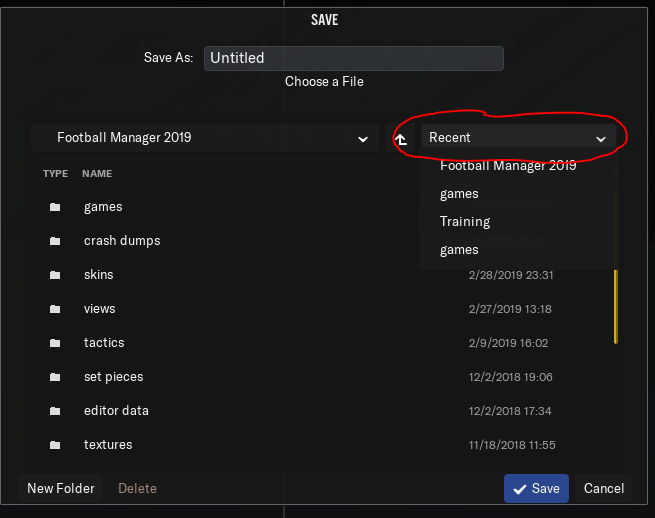This screenshot has width=655, height=518.
Task: Click the folder icon beside skins
Action: (x=55, y=275)
